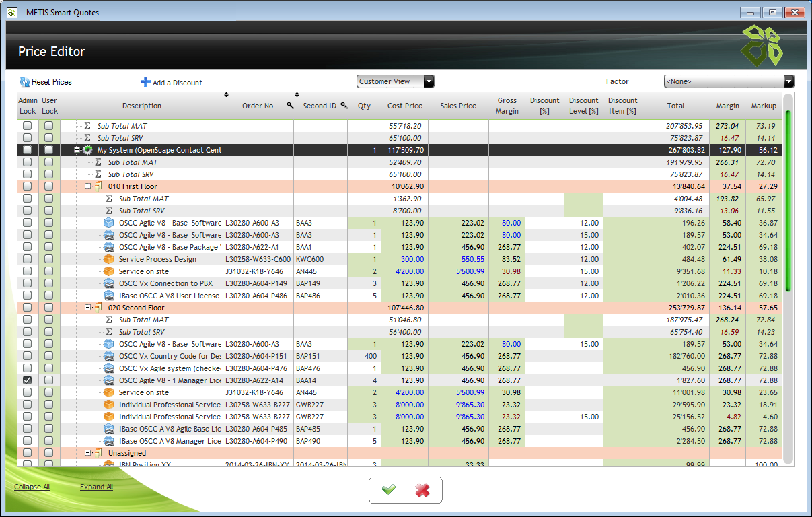
Task: Click the Reset Prices refresh icon
Action: [24, 82]
